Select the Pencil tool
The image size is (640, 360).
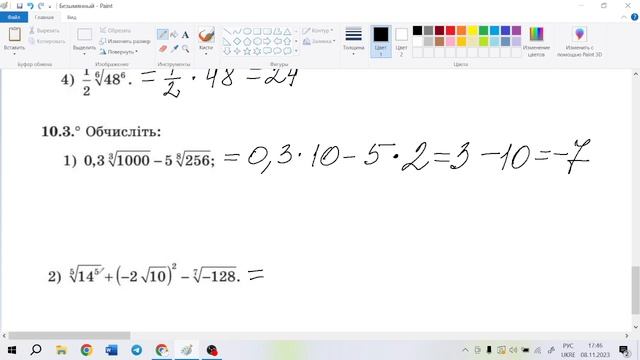point(162,35)
